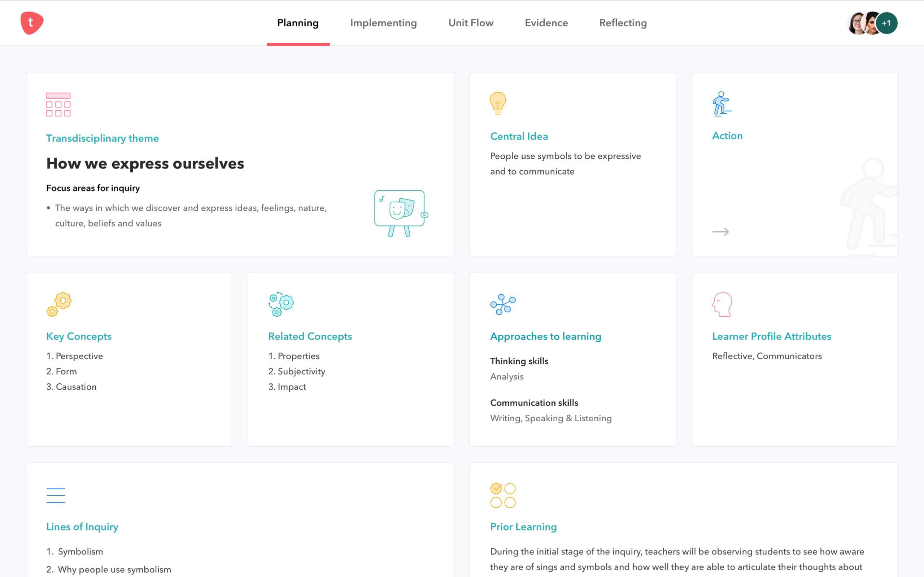
Task: Click the Lines of Inquiry lines icon
Action: pyautogui.click(x=56, y=495)
